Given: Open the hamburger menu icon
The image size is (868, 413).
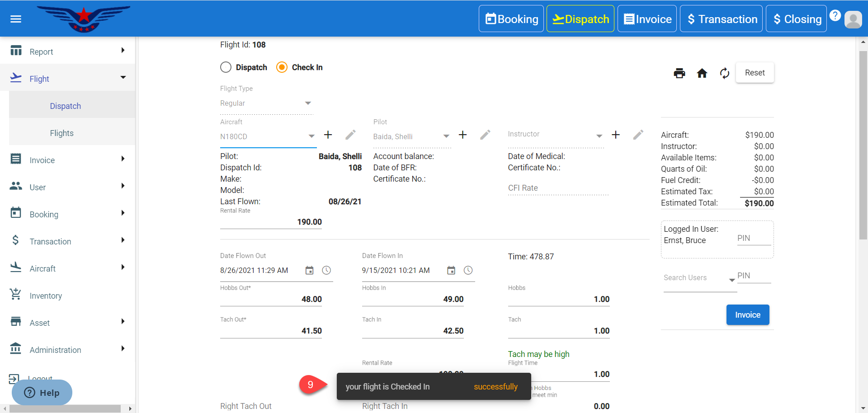Looking at the screenshot, I should click(x=16, y=19).
